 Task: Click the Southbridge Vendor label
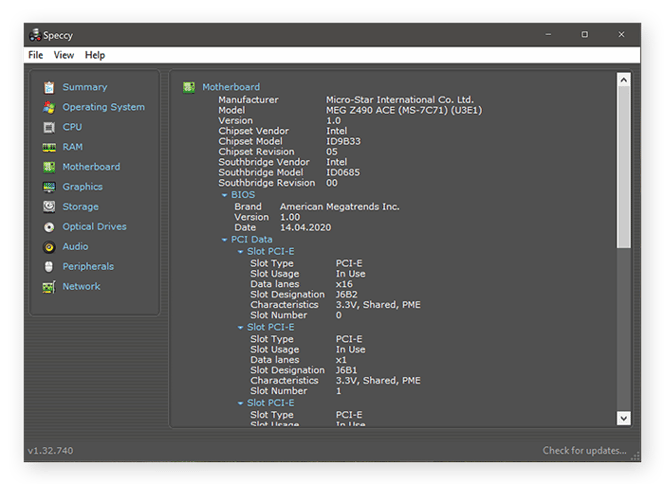264,162
